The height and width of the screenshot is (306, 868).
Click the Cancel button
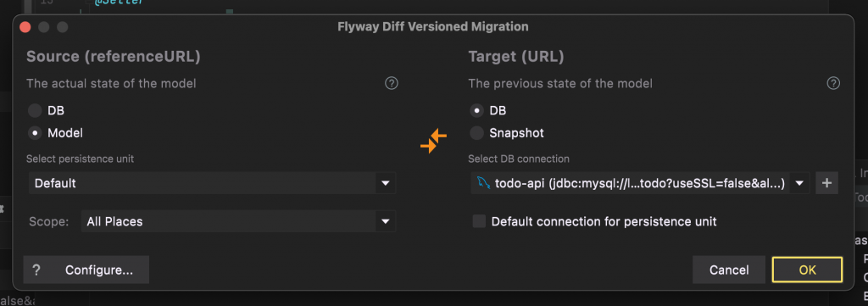tap(729, 270)
